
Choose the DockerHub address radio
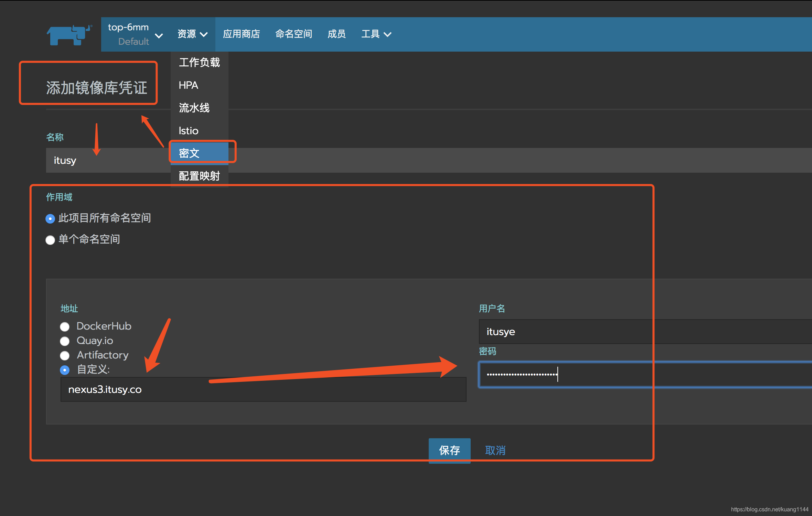pyautogui.click(x=65, y=326)
